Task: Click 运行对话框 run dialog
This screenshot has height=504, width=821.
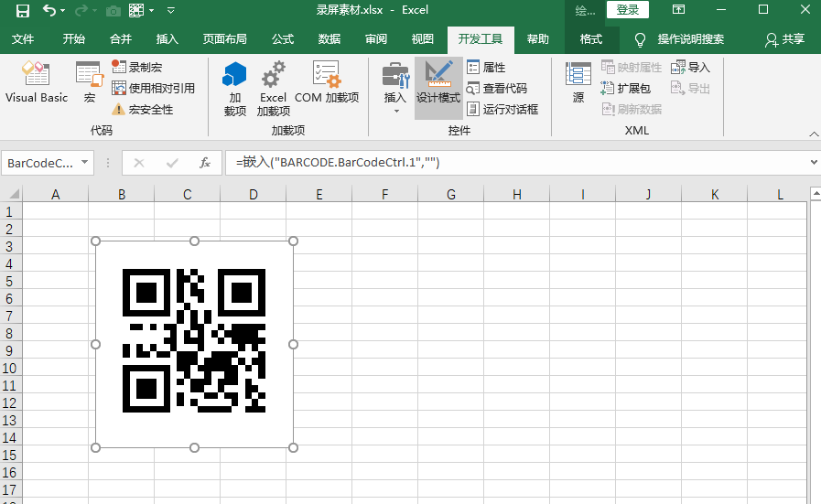Action: point(502,110)
